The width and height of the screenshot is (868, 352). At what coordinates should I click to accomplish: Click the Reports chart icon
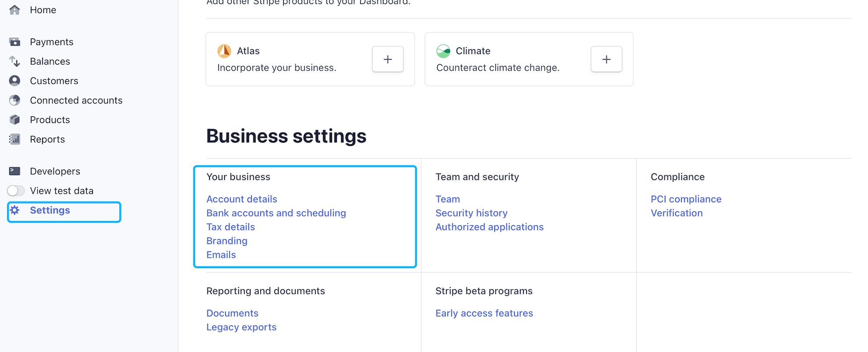point(14,140)
